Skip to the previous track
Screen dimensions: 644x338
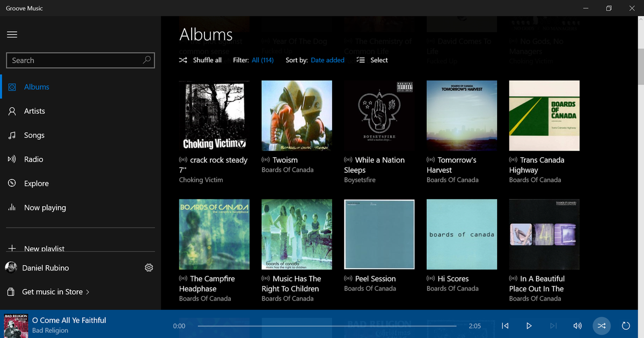[505, 326]
